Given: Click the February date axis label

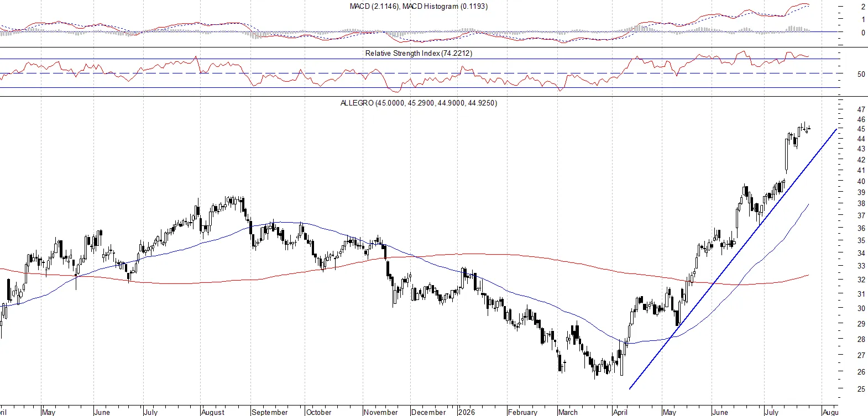Looking at the screenshot, I should click(522, 412).
